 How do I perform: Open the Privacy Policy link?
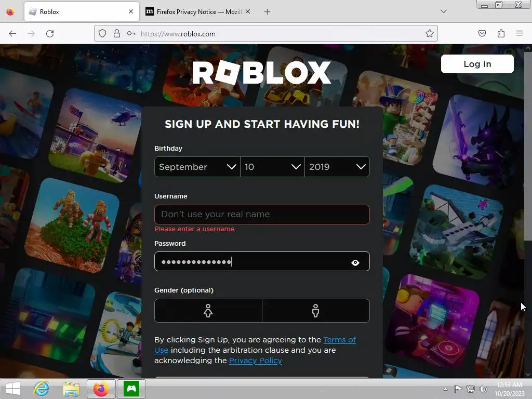click(x=256, y=361)
